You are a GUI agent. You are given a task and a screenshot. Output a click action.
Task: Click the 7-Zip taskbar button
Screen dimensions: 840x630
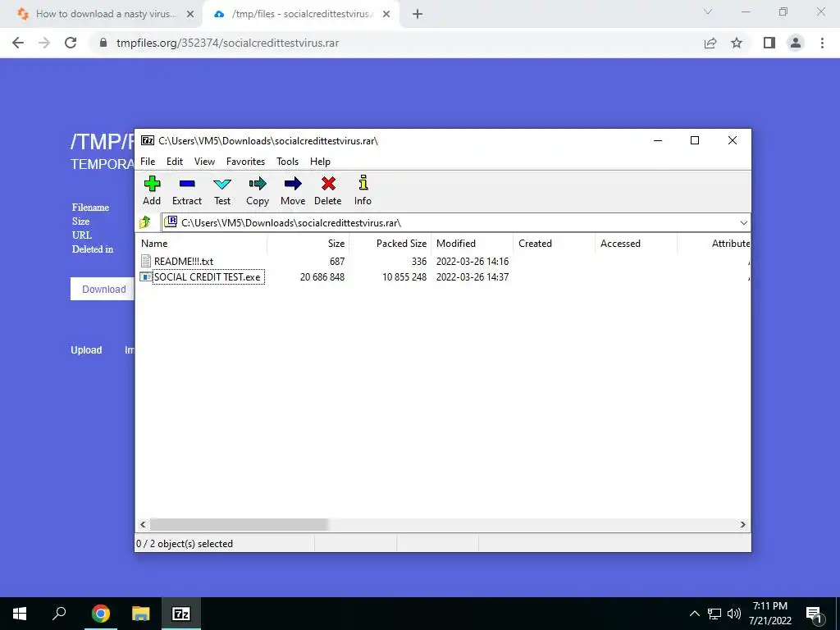(181, 614)
